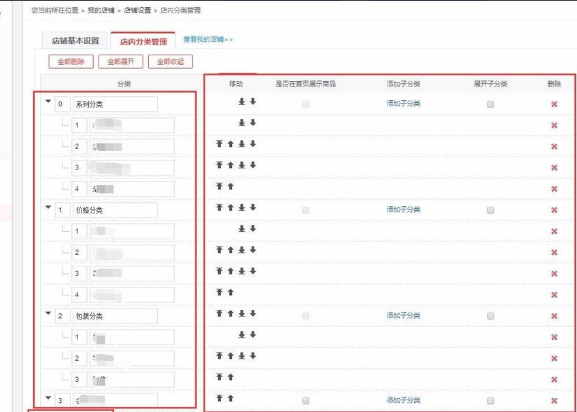Move 系列分类 category down one position

253,102
